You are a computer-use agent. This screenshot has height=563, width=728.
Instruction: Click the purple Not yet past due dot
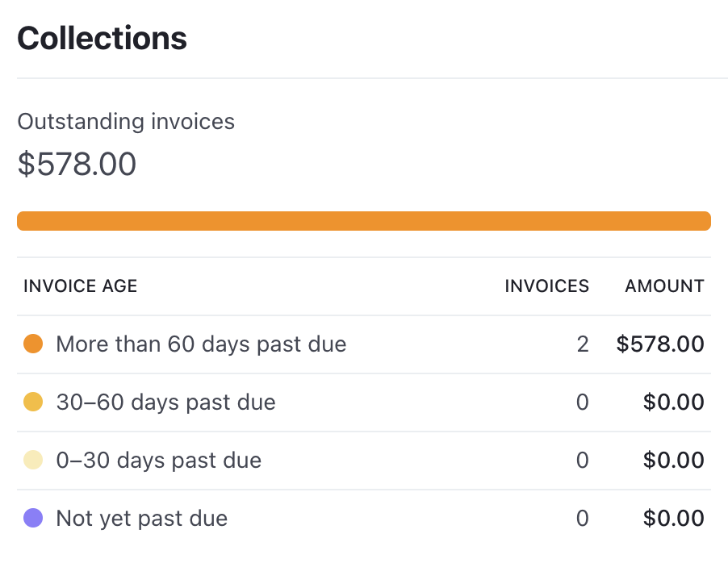pyautogui.click(x=33, y=518)
